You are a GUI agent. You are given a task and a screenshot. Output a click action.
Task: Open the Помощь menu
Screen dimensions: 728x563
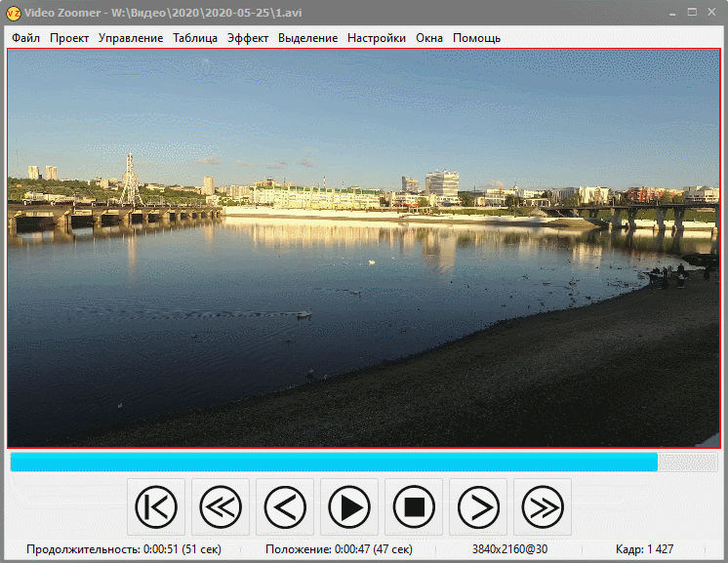476,38
